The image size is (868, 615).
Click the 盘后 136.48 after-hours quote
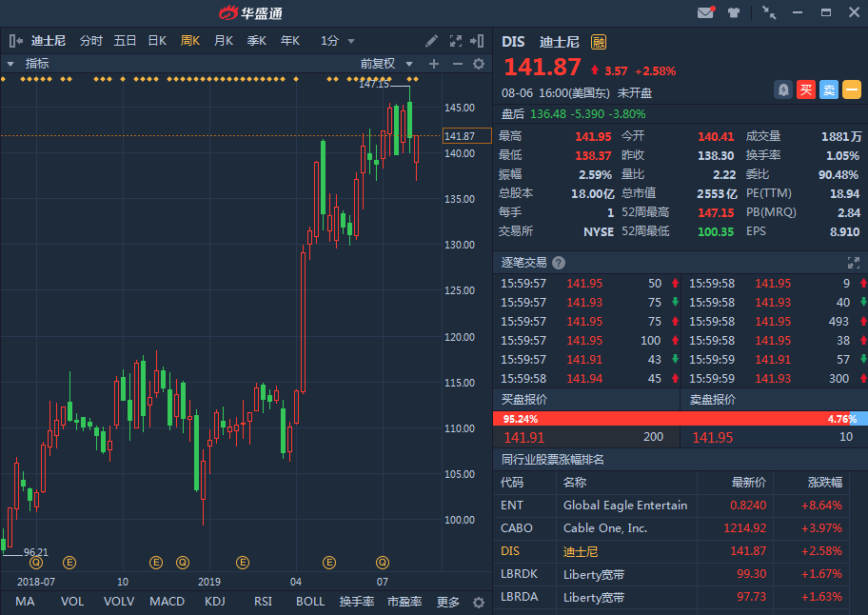(573, 114)
